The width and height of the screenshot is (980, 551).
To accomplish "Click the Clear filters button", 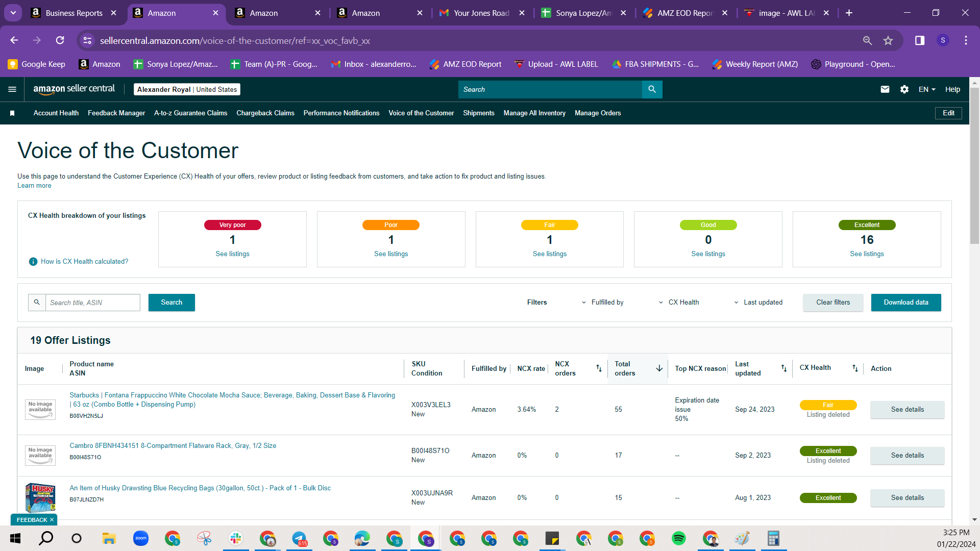I will point(833,303).
